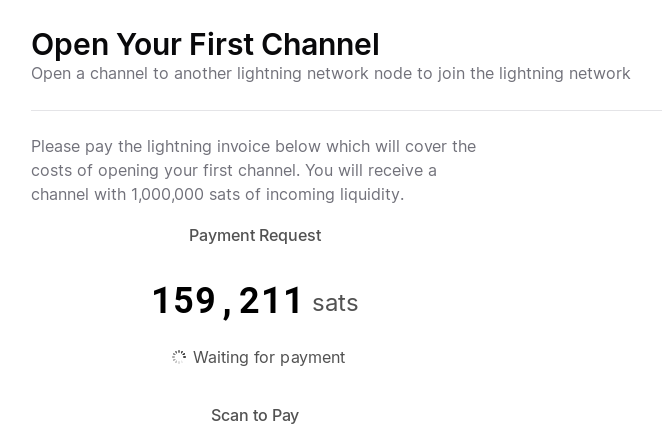
Task: Click the word "Channel" in the heading
Action: 320,44
